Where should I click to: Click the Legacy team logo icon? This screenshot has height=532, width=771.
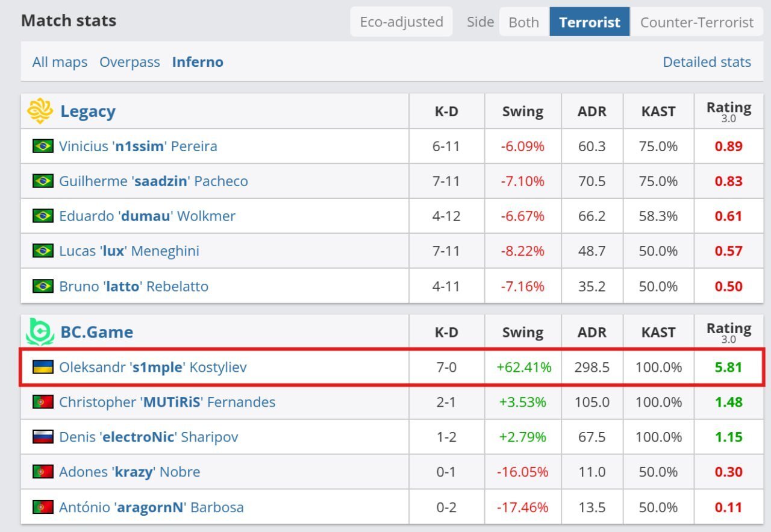coord(40,111)
